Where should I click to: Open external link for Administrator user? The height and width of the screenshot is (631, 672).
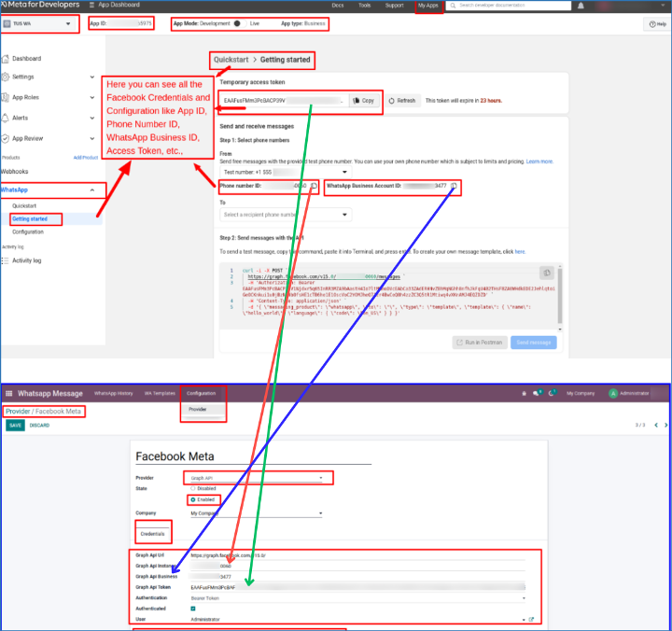[531, 620]
